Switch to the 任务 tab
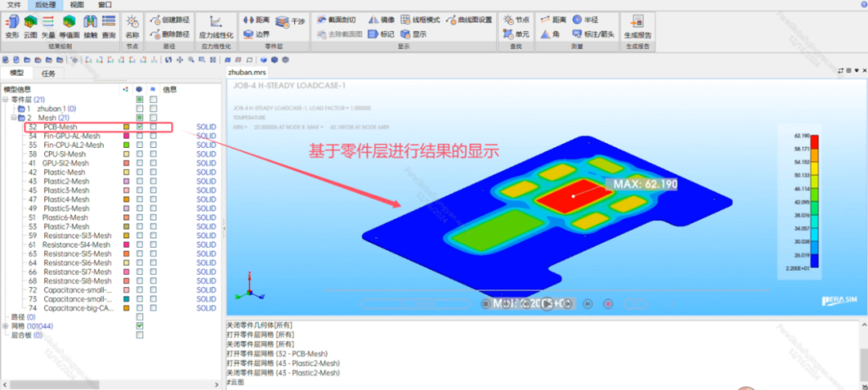 pyautogui.click(x=49, y=73)
